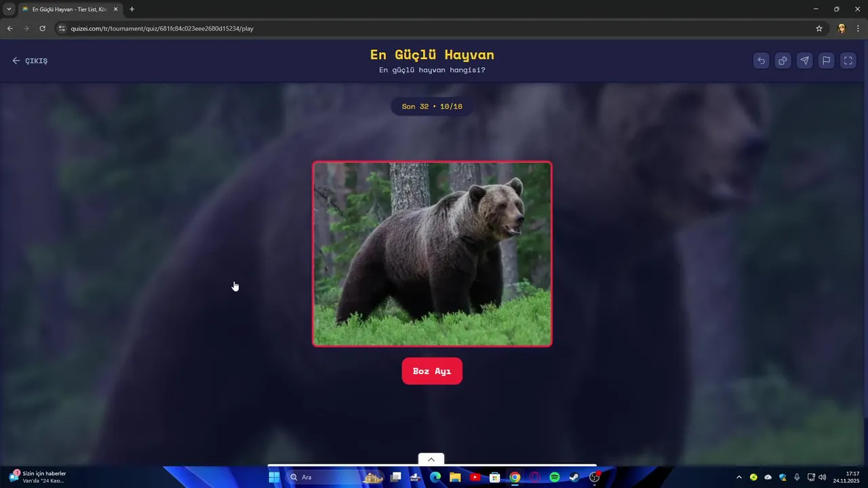Click the microphone tray icon

(x=797, y=477)
